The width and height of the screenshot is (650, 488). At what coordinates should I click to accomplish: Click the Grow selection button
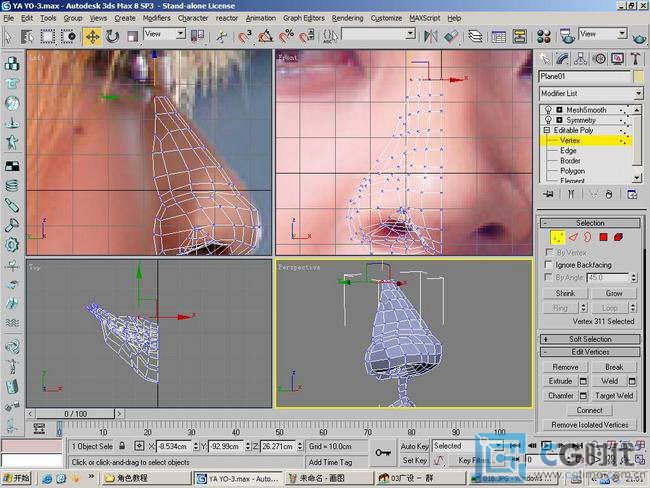[614, 293]
